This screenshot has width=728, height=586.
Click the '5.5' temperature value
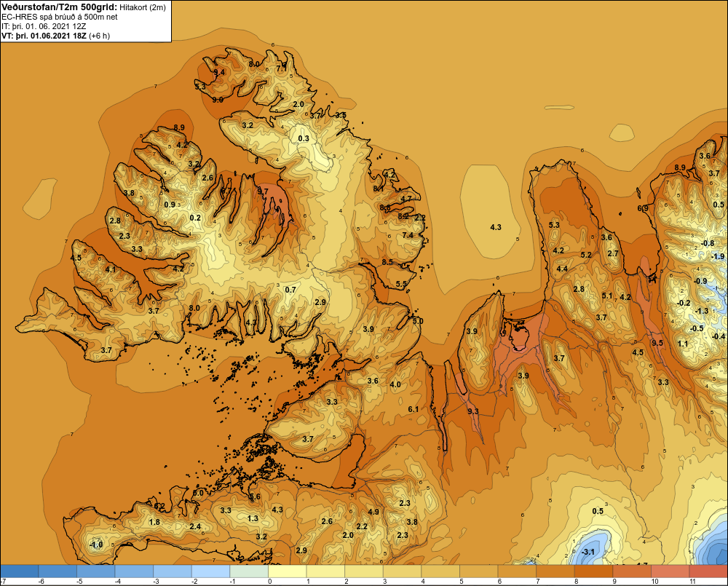401,284
